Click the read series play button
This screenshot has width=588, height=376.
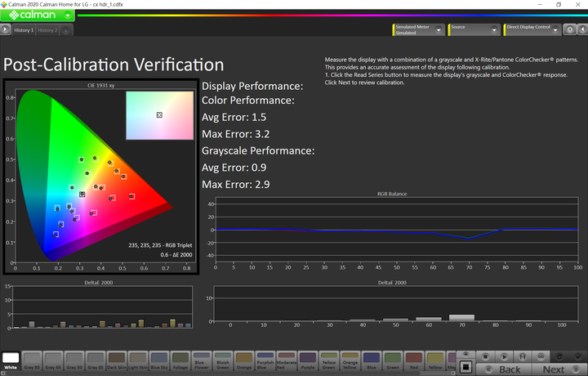[x=504, y=356]
